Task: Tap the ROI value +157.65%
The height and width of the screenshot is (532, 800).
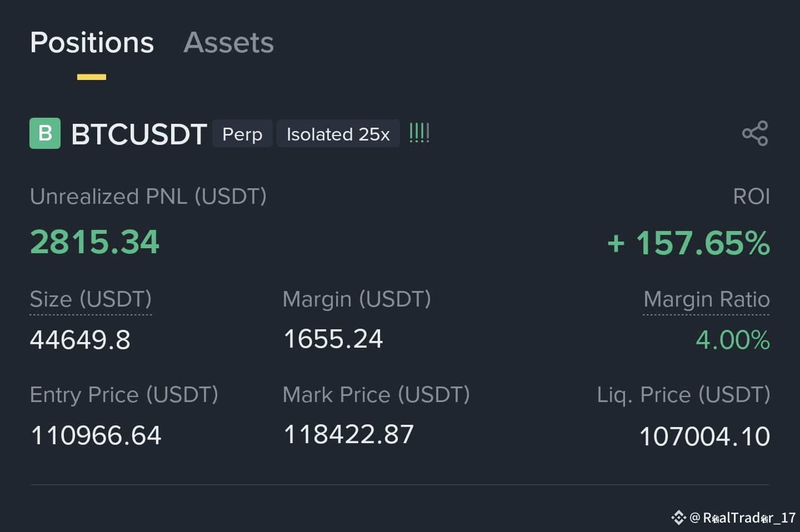Action: tap(688, 243)
